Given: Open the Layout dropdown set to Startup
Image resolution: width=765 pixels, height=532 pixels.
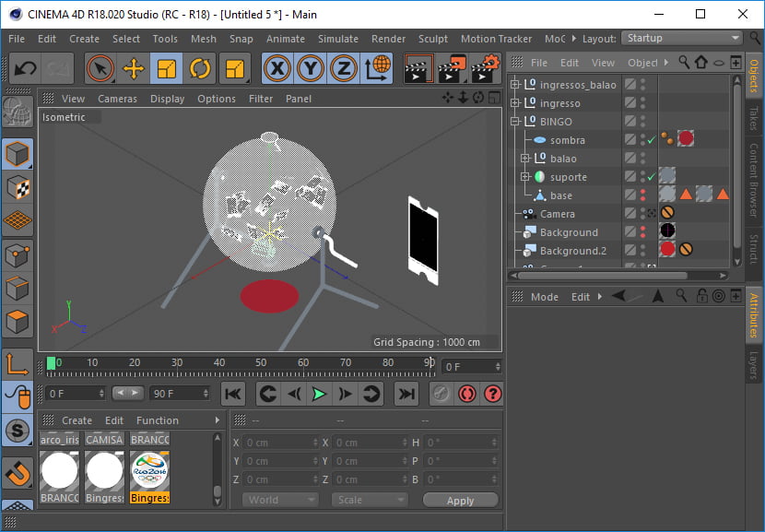Looking at the screenshot, I should (682, 39).
